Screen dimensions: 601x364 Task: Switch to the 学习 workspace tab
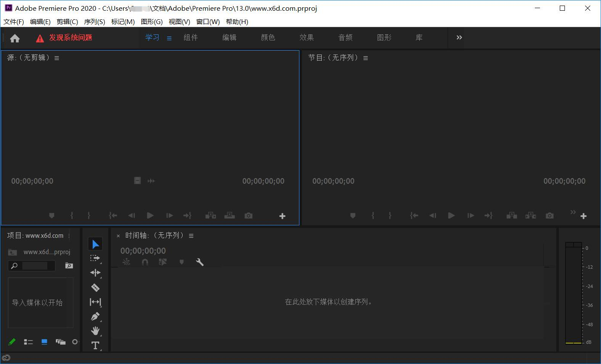[152, 37]
